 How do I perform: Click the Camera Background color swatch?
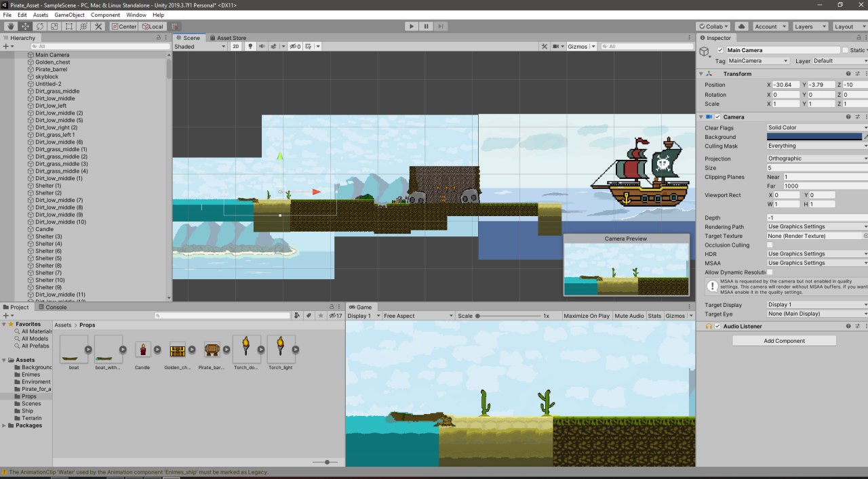click(x=814, y=137)
